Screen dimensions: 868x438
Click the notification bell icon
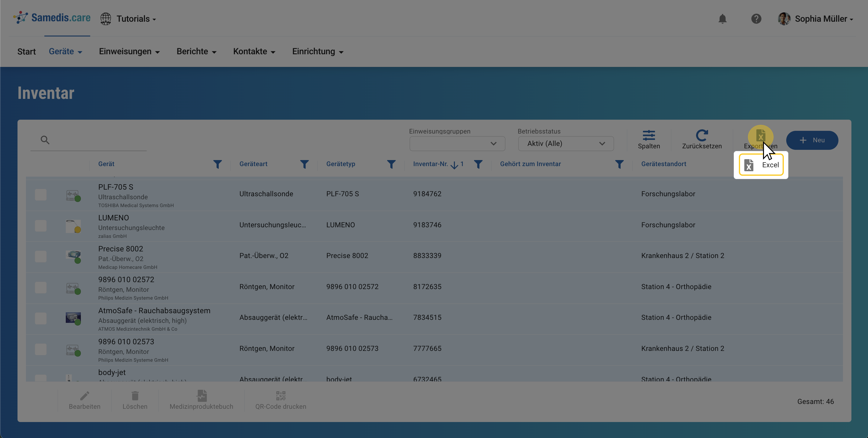722,19
